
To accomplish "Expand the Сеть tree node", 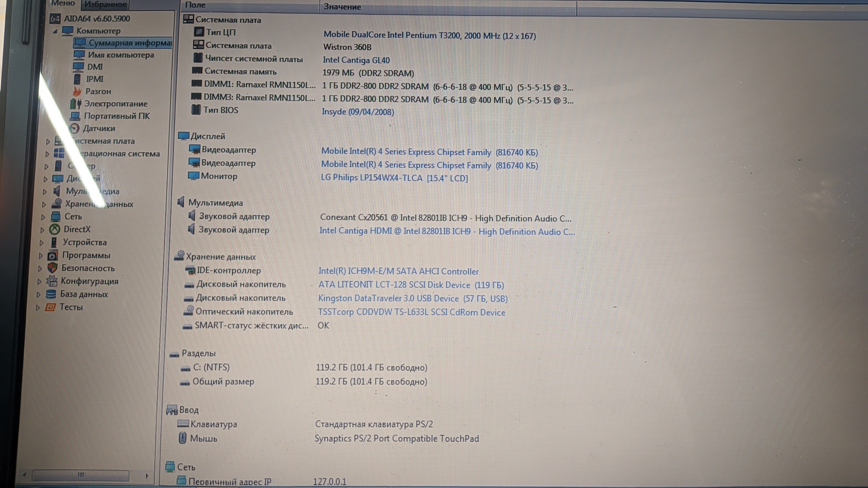I will pos(43,218).
